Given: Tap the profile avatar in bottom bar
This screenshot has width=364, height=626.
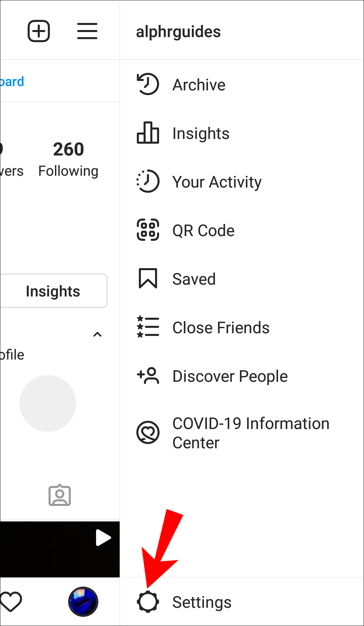Looking at the screenshot, I should (x=83, y=601).
